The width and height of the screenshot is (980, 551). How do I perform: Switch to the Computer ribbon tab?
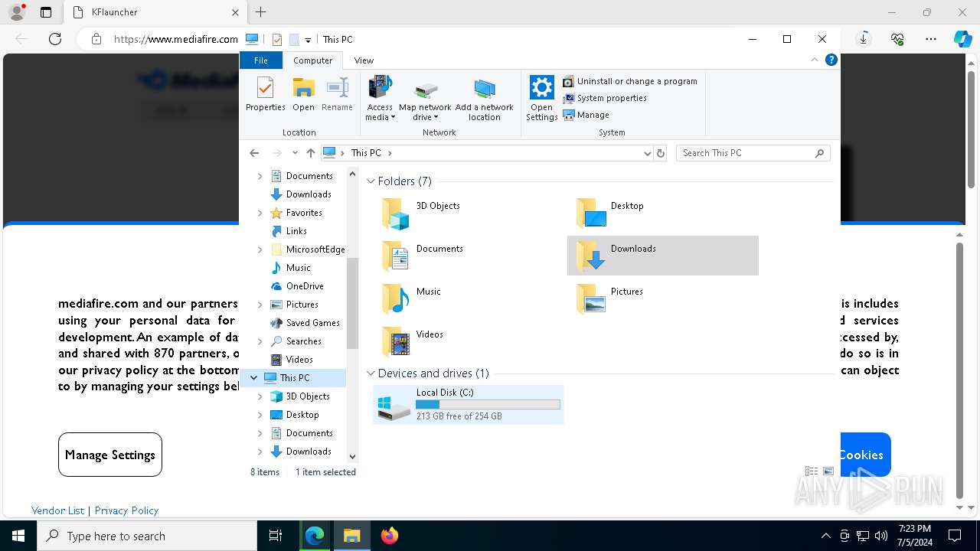click(313, 60)
